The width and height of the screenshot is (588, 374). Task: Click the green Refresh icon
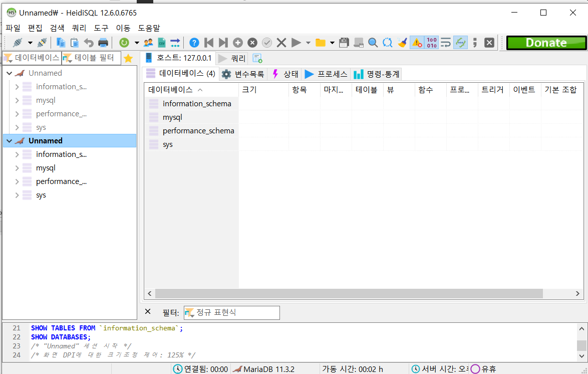click(124, 43)
